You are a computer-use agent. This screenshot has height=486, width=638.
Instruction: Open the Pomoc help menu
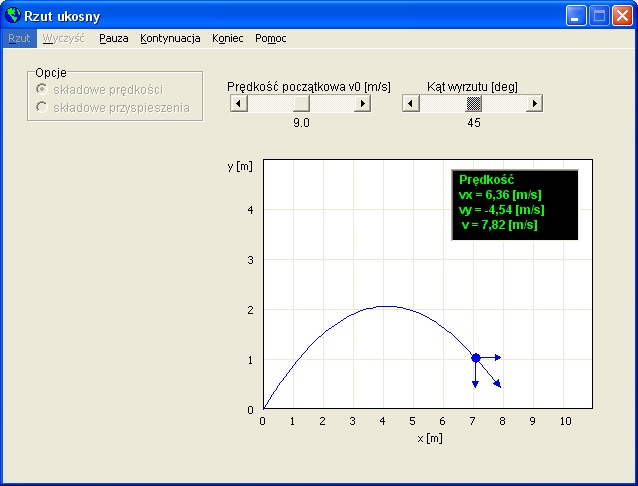270,38
